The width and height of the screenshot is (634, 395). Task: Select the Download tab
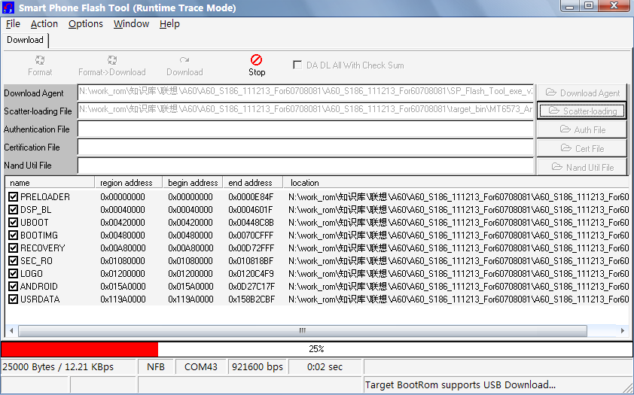click(25, 40)
